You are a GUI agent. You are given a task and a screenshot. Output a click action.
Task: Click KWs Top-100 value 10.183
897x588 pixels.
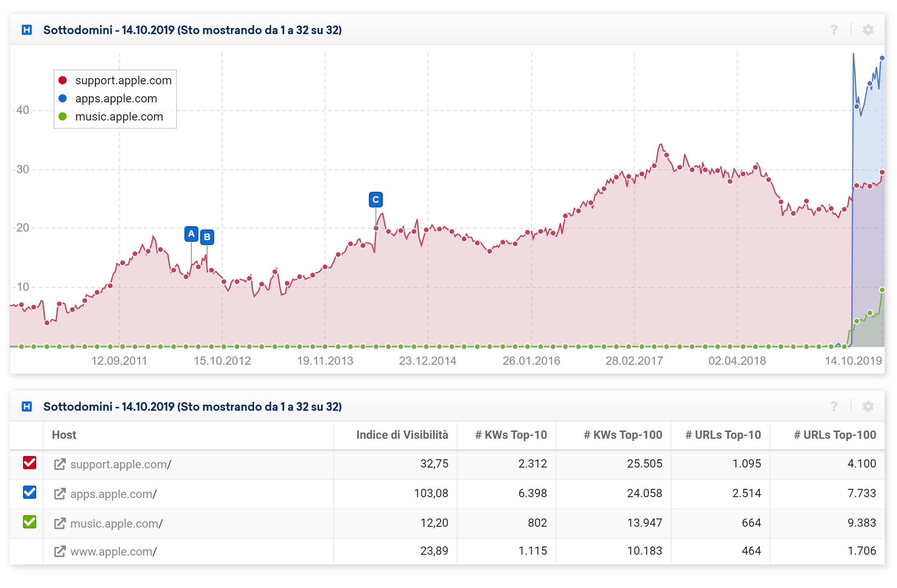[644, 551]
